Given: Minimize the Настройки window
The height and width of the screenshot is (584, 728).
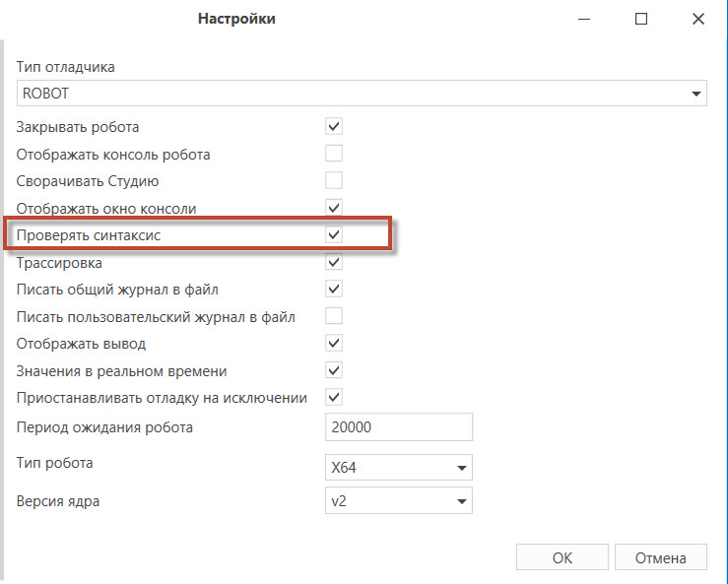Looking at the screenshot, I should [x=584, y=19].
